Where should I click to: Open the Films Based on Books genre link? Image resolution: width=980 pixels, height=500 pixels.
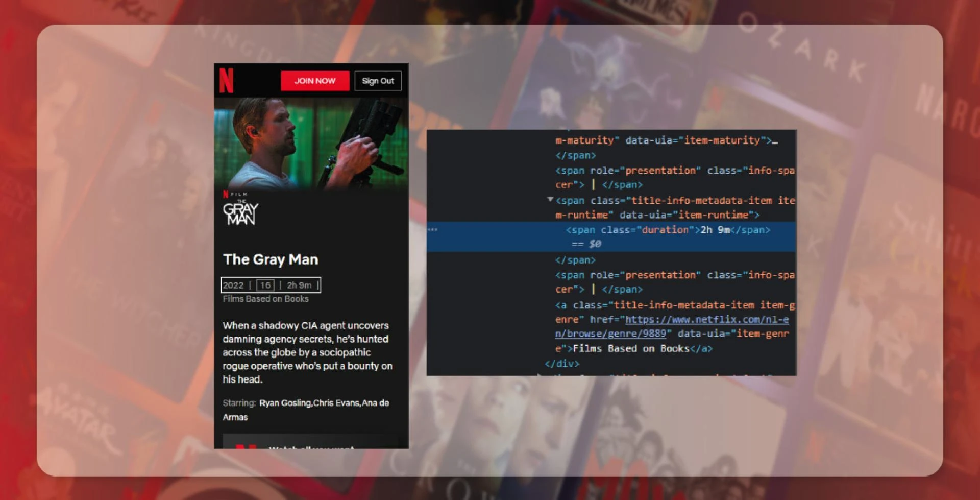[x=265, y=299]
